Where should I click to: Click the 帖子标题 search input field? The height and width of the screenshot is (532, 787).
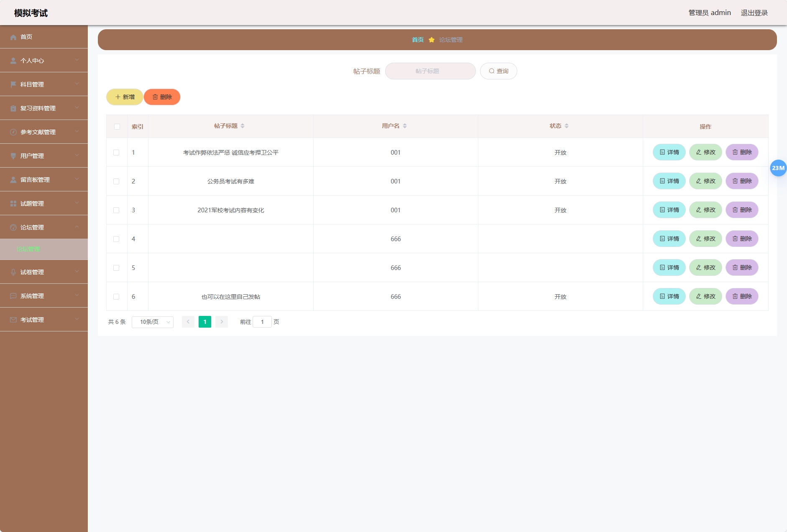click(430, 71)
